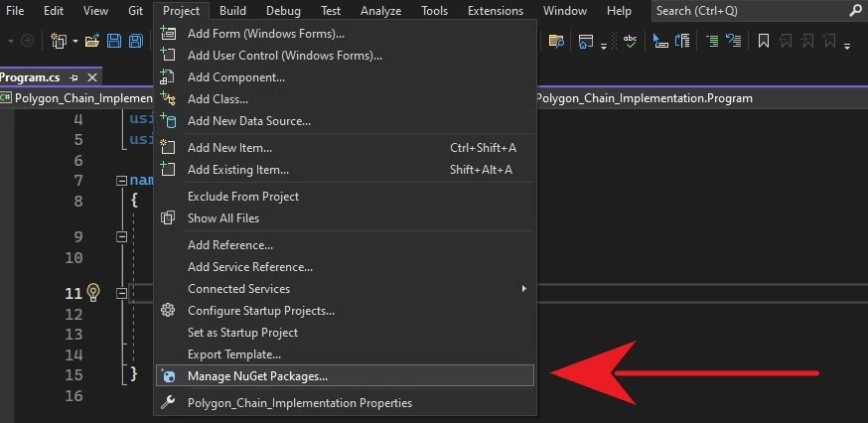The width and height of the screenshot is (868, 423).
Task: Click the Clear Bookmarks icon
Action: pyautogui.click(x=829, y=41)
